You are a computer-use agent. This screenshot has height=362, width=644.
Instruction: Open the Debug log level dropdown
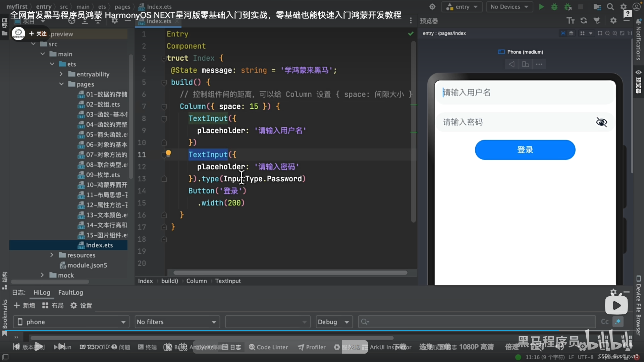click(334, 322)
